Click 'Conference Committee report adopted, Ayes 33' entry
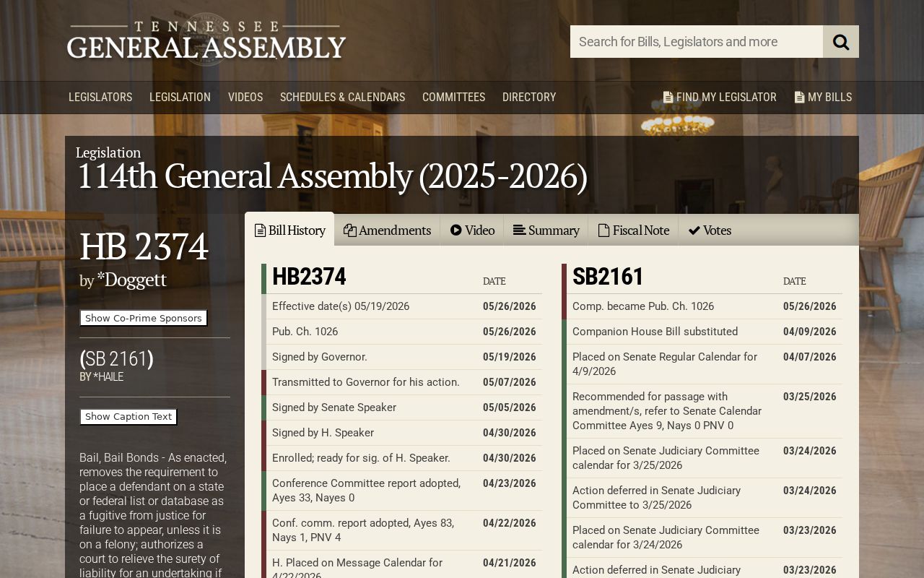The image size is (924, 578). pos(401,491)
